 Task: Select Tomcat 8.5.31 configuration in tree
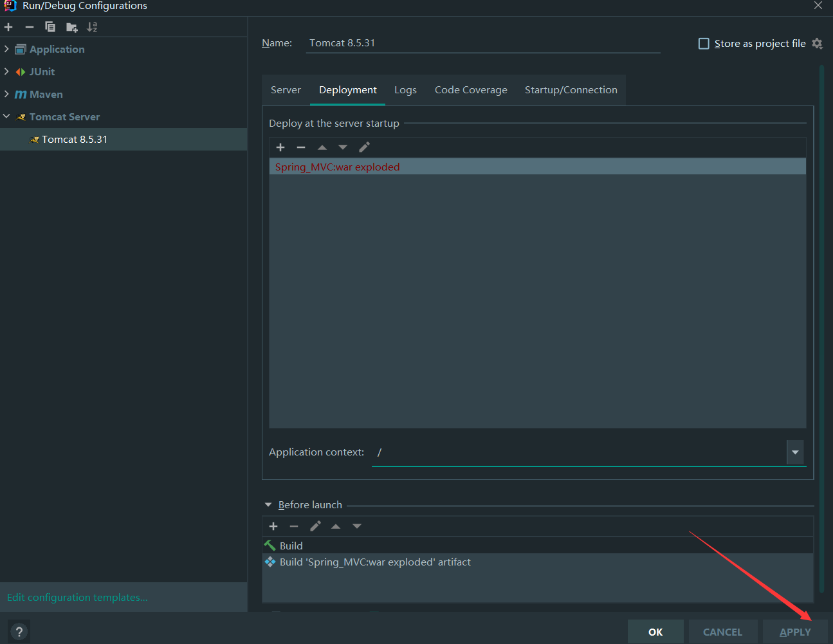pos(124,140)
